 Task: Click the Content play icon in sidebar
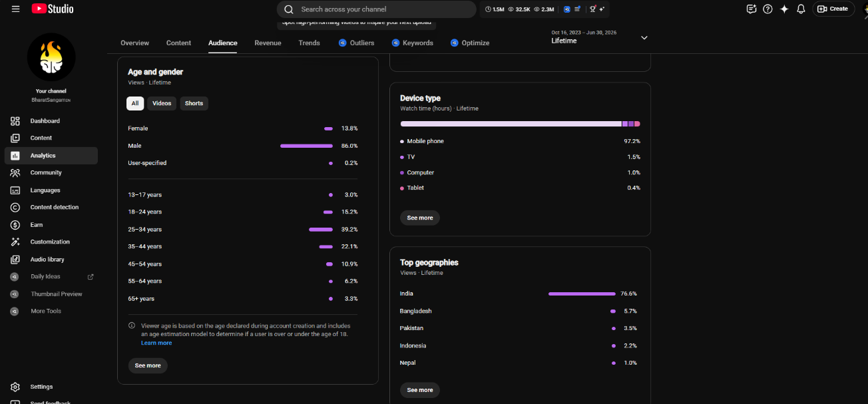15,138
